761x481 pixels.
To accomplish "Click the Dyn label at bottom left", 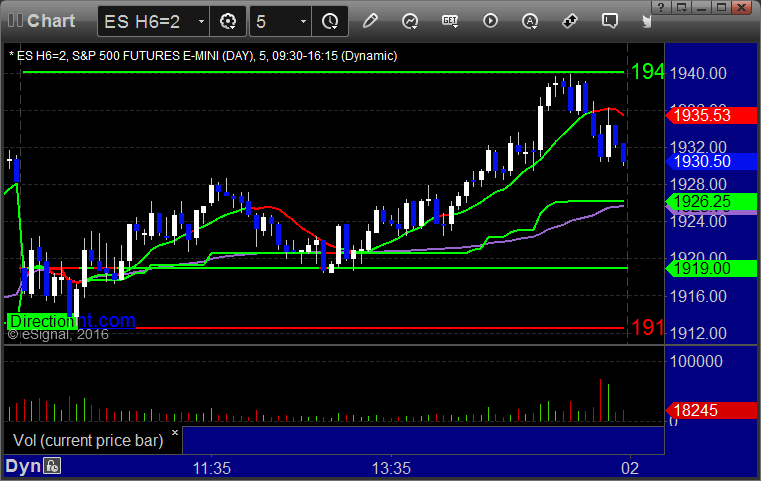I will pos(23,466).
